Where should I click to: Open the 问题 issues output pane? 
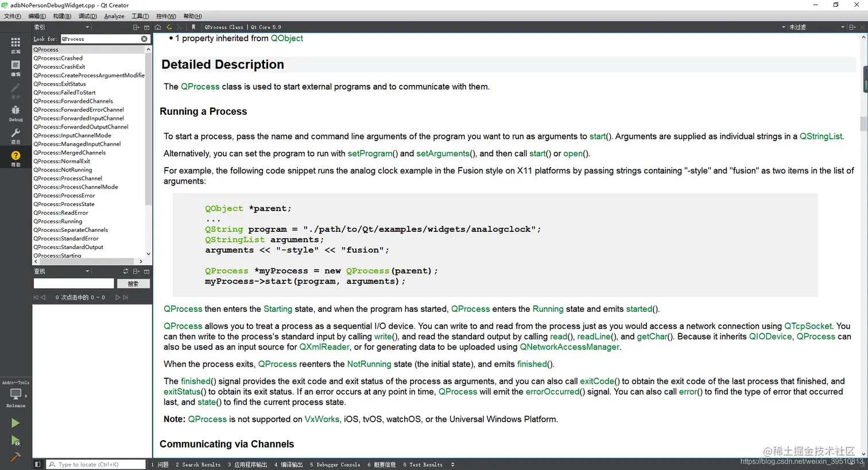tap(160, 465)
